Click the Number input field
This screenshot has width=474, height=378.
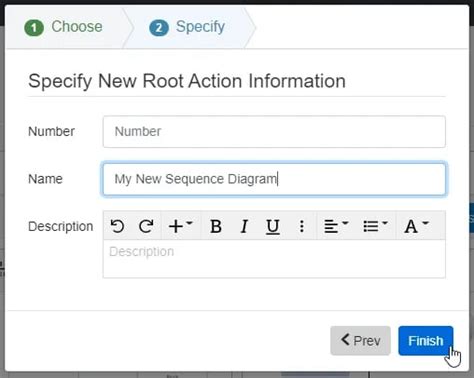pos(274,132)
